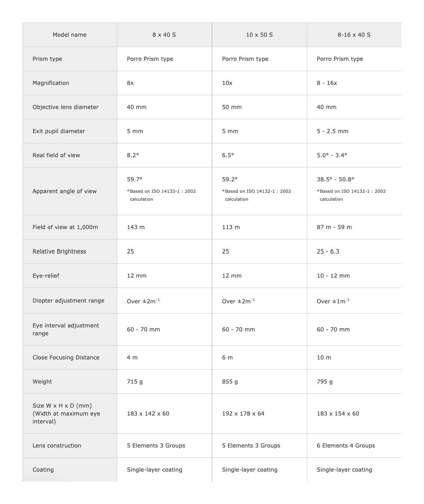
Task: Click the Objective lens diameter label
Action: point(66,107)
